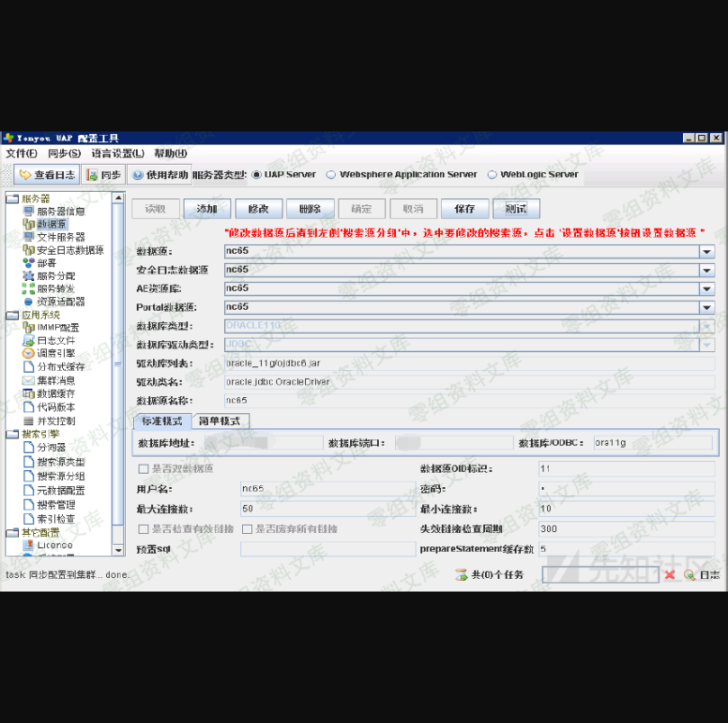The height and width of the screenshot is (723, 728).
Task: Click the 测试 button
Action: pyautogui.click(x=516, y=209)
